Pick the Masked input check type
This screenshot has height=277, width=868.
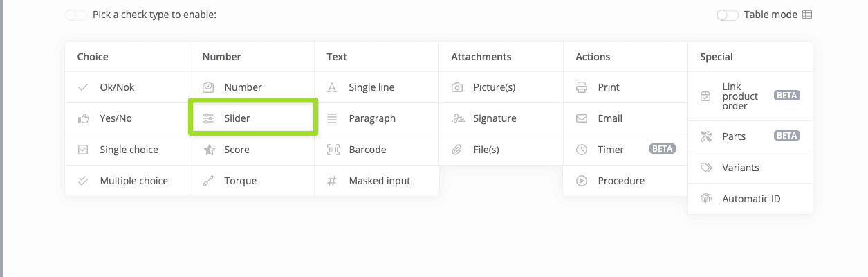tap(379, 181)
